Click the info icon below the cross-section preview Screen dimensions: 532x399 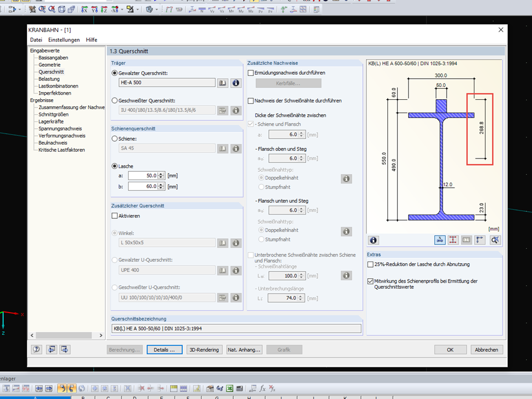[x=374, y=240]
